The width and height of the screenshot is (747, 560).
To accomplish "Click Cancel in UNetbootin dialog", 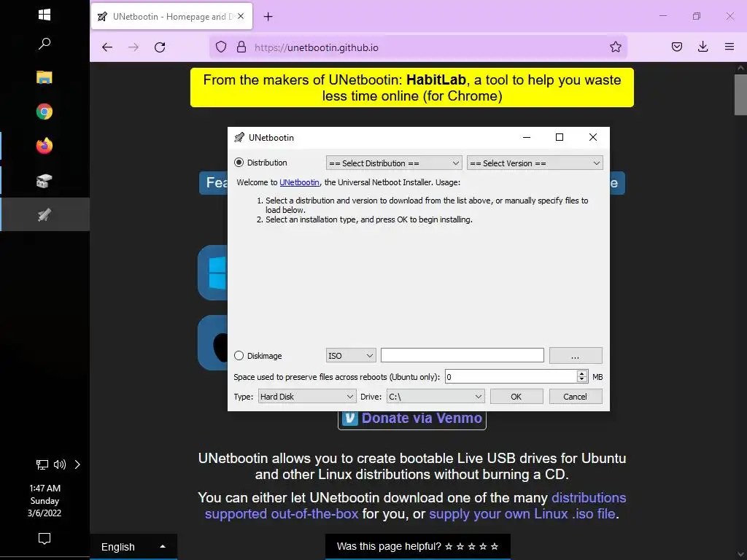I will (576, 396).
